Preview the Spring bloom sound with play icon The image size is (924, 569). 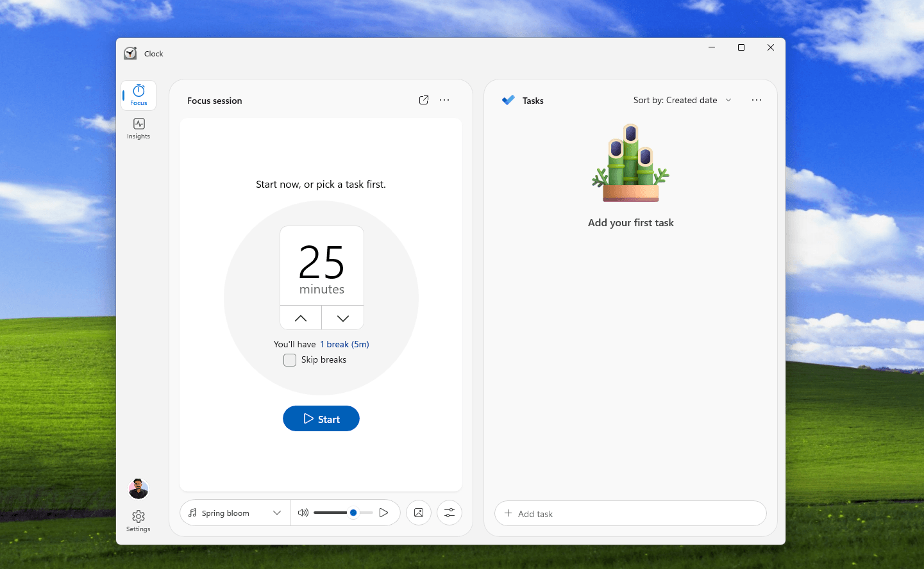click(x=384, y=513)
